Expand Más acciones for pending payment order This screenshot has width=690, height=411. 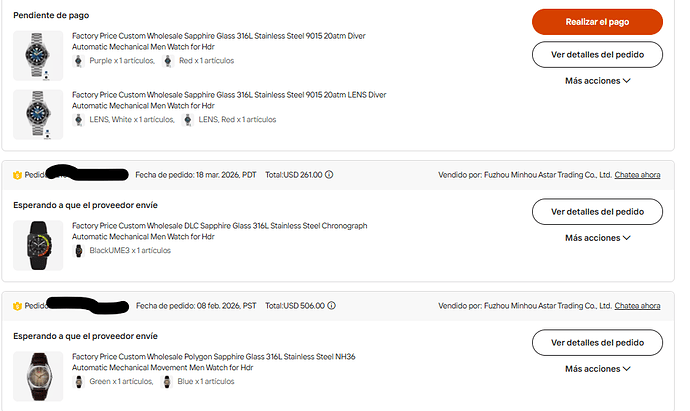coord(598,81)
